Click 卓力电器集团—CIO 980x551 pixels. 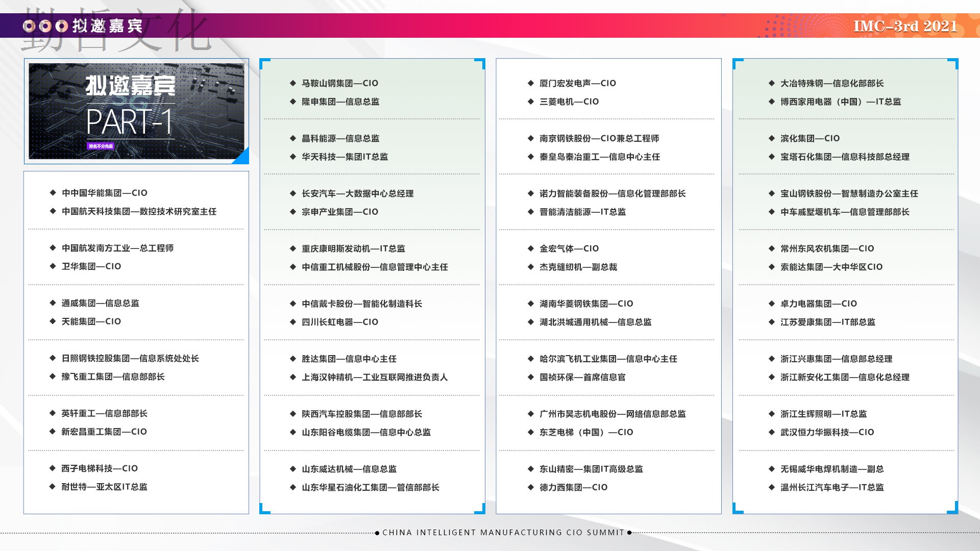coord(819,304)
